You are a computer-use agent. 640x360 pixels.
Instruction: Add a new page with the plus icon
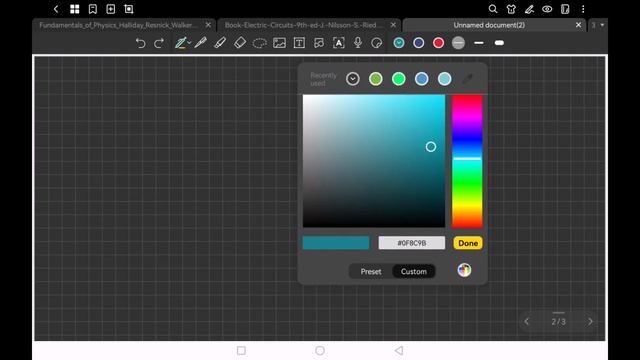(x=111, y=9)
